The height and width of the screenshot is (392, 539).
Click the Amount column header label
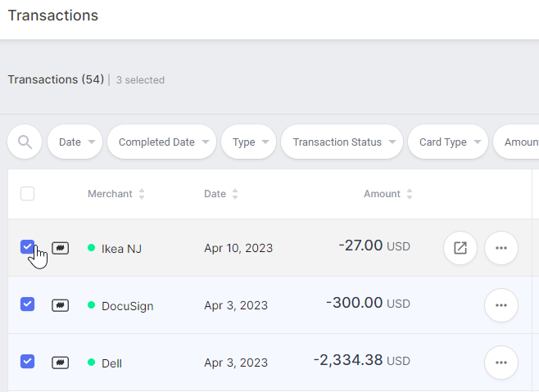coord(382,194)
